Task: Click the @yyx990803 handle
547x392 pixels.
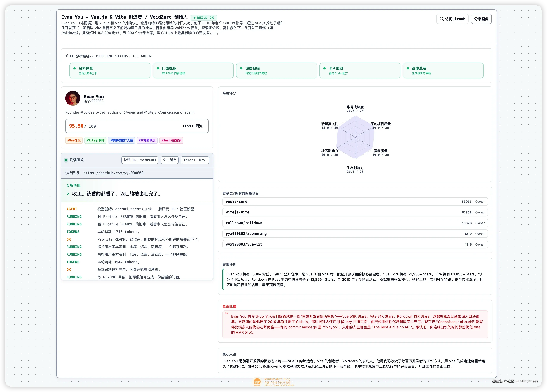Action: [x=94, y=101]
